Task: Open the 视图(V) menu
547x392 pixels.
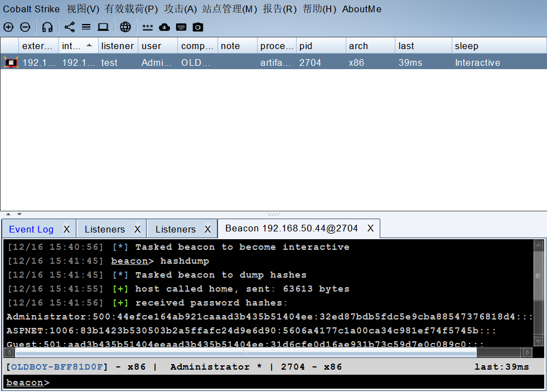Action: [83, 9]
